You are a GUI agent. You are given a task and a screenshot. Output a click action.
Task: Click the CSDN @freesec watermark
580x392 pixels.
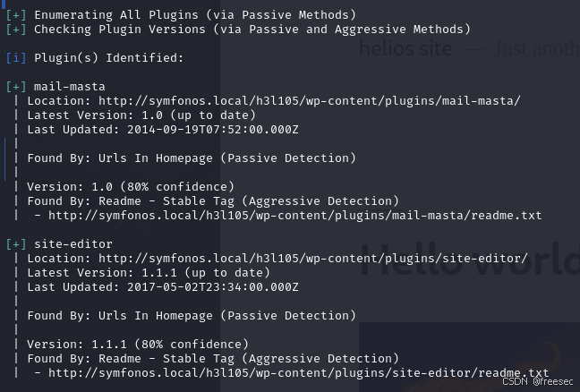pyautogui.click(x=537, y=381)
